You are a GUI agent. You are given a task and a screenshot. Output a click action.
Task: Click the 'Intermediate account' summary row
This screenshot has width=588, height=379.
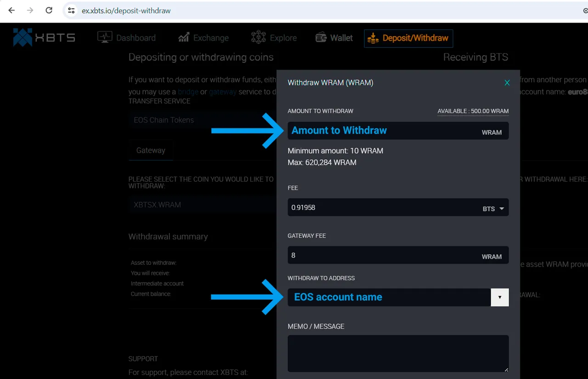(157, 284)
